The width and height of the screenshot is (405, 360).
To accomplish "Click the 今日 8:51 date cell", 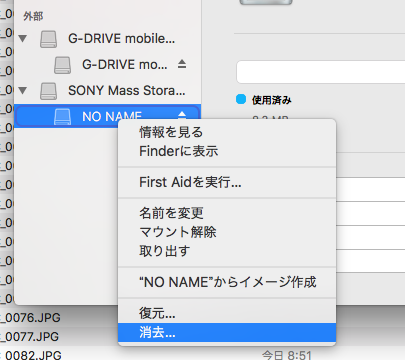I will tap(287, 355).
